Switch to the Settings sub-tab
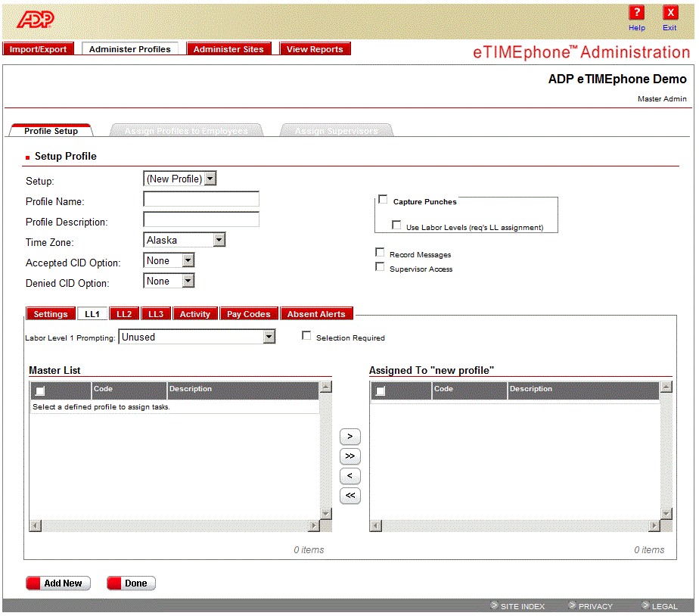Screen dimensions: 699x616 (x=51, y=314)
